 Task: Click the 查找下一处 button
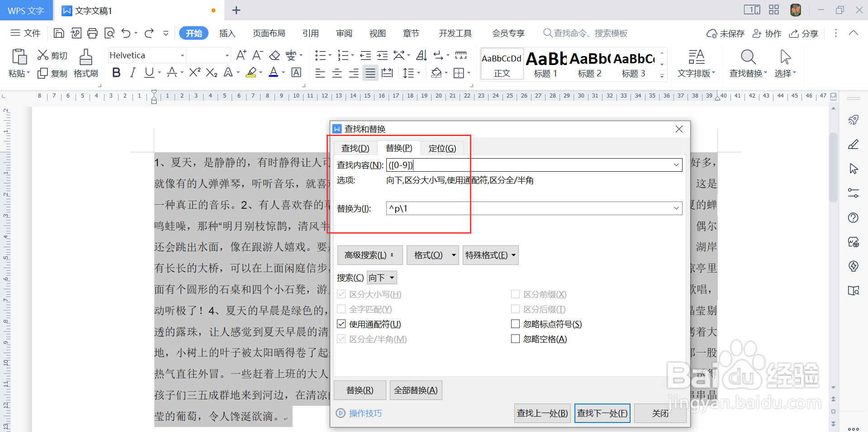(x=602, y=413)
